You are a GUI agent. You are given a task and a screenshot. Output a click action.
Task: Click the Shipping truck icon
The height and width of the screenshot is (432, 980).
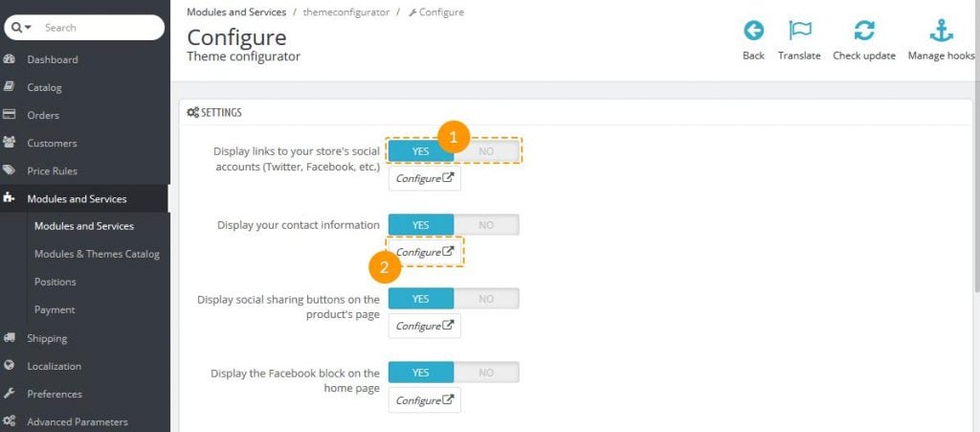10,338
